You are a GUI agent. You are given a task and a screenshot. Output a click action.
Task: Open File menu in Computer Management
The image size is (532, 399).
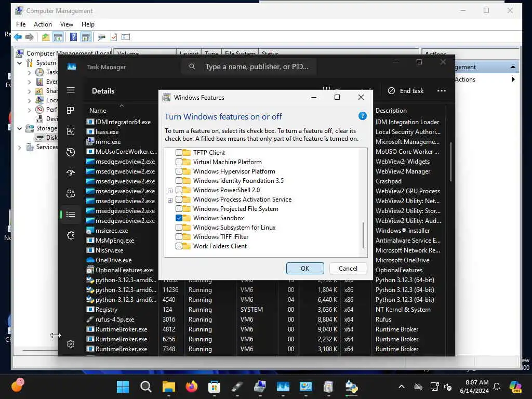[x=21, y=24]
